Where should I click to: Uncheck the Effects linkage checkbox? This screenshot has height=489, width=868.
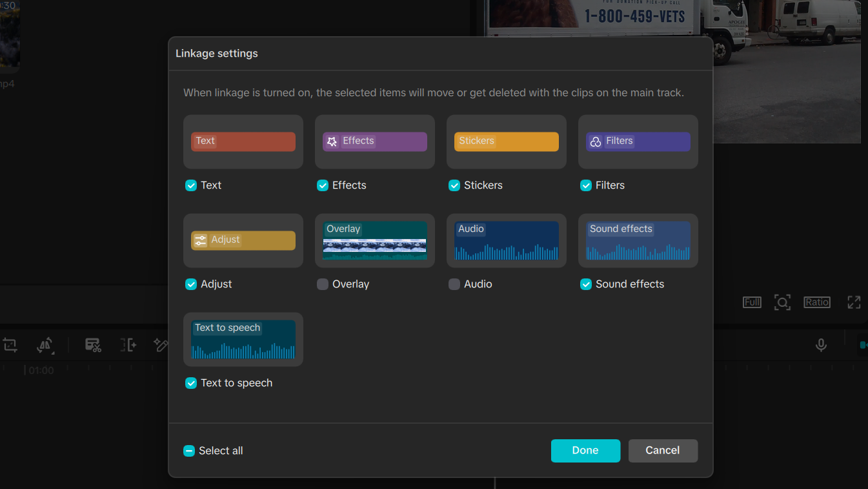point(323,185)
